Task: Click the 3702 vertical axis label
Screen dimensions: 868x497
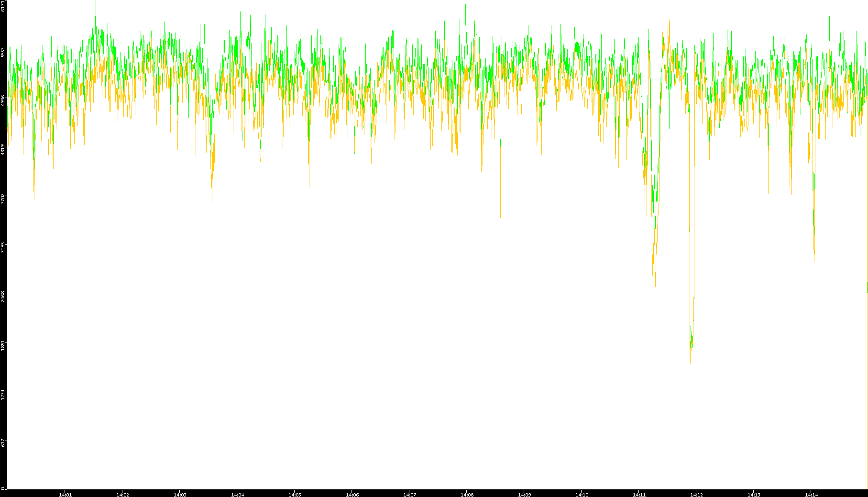Action: (x=3, y=199)
